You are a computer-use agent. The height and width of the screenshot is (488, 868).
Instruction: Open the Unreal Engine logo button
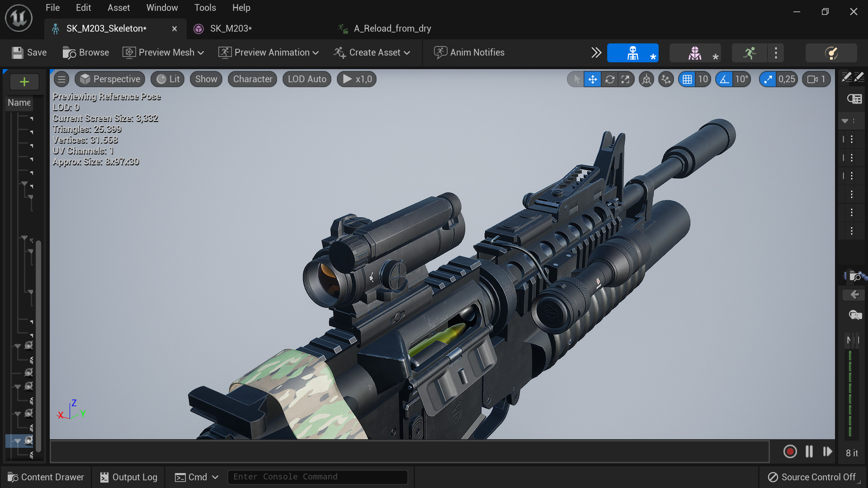[x=19, y=19]
